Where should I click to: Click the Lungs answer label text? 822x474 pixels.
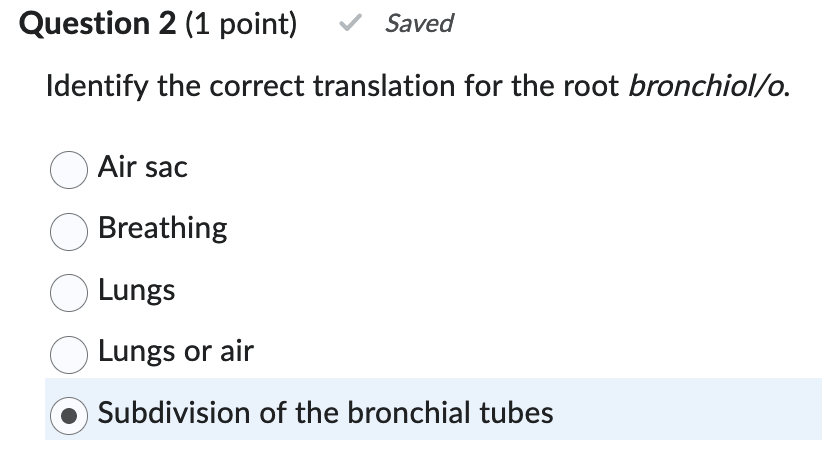[137, 290]
